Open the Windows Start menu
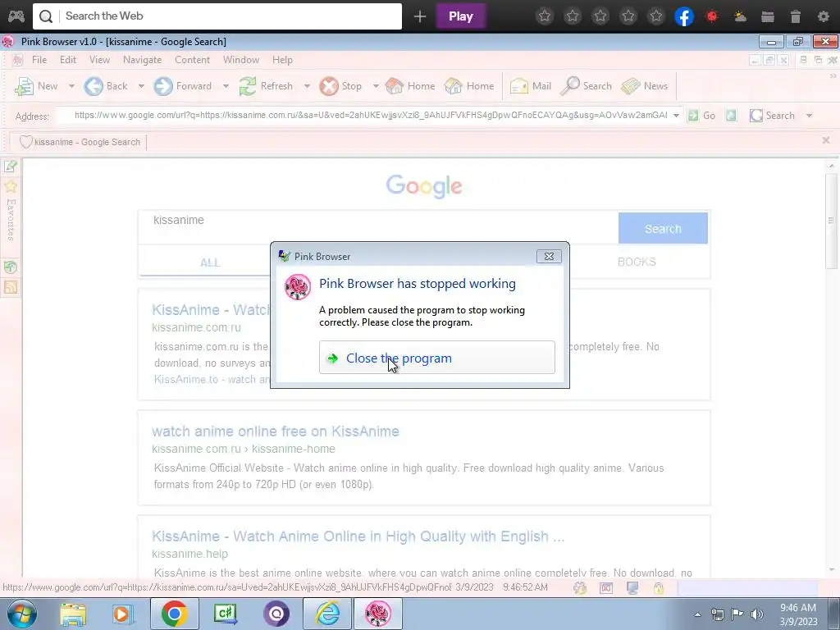 pos(21,614)
